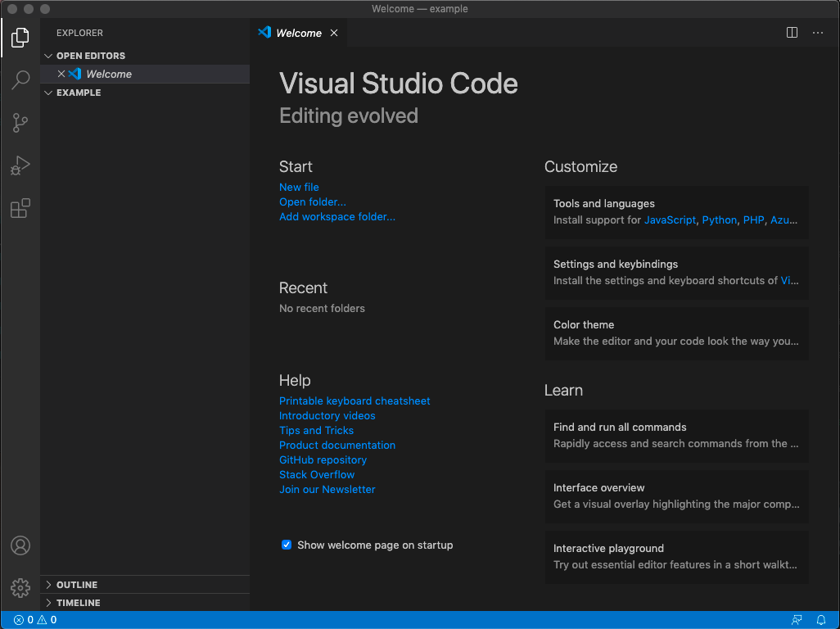This screenshot has height=629, width=840.
Task: Select the Run and Debug icon
Action: [x=20, y=165]
